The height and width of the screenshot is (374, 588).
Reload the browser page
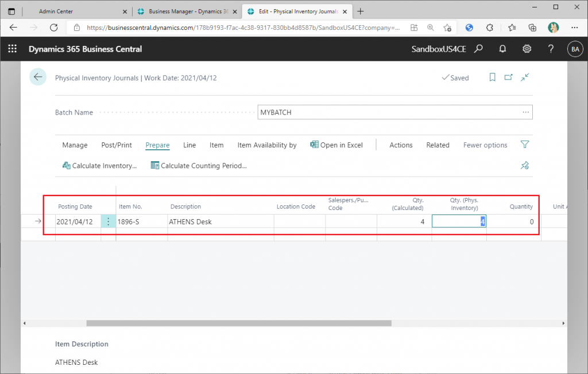[x=54, y=28]
